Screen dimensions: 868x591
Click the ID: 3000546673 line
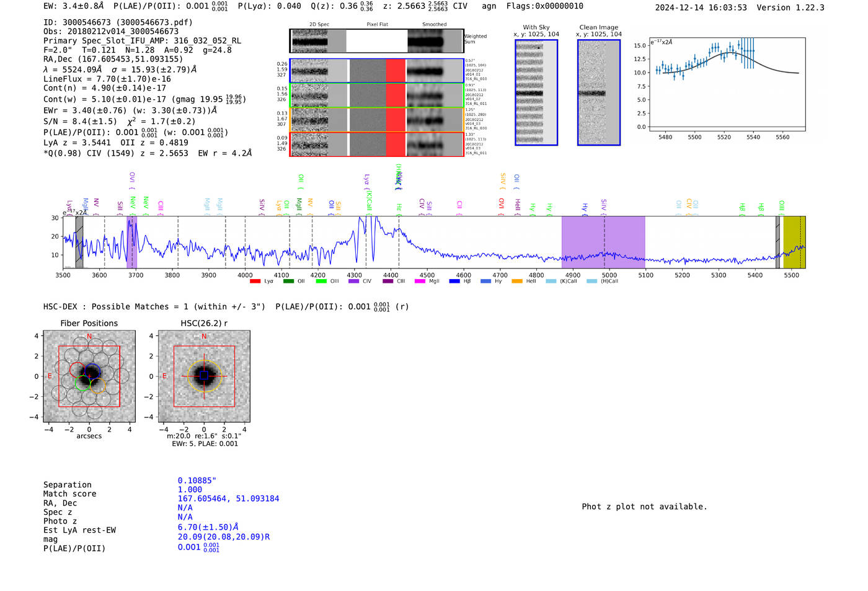118,22
